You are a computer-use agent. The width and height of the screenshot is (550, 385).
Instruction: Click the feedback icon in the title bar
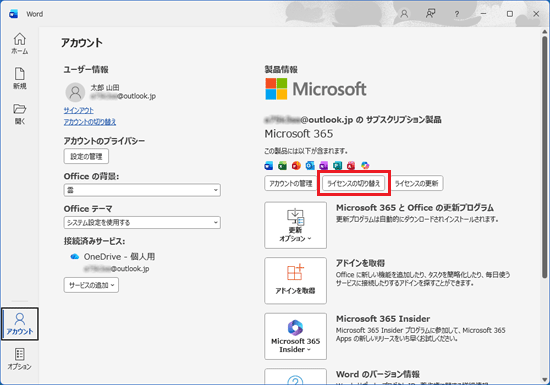click(x=430, y=14)
